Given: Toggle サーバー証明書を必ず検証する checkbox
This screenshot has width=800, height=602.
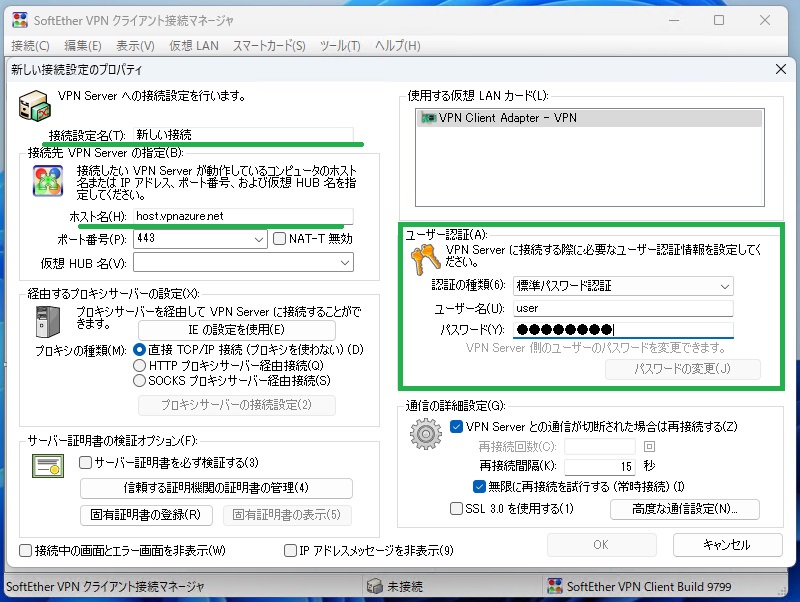Looking at the screenshot, I should click(86, 463).
